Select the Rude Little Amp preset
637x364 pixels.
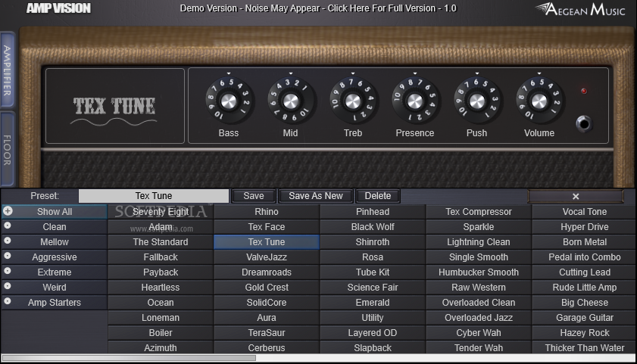pos(584,288)
